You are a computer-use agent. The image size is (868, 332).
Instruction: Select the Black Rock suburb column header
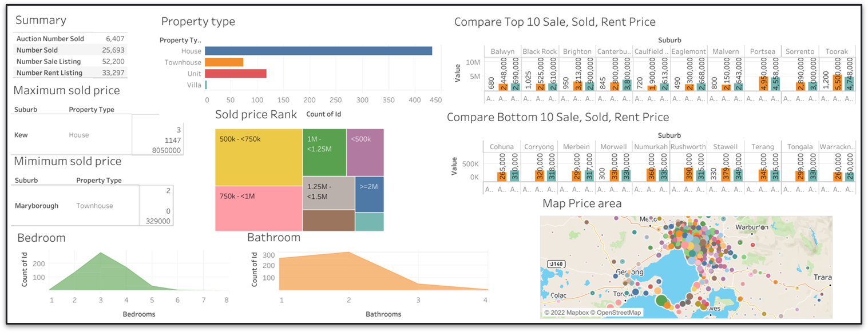(540, 51)
